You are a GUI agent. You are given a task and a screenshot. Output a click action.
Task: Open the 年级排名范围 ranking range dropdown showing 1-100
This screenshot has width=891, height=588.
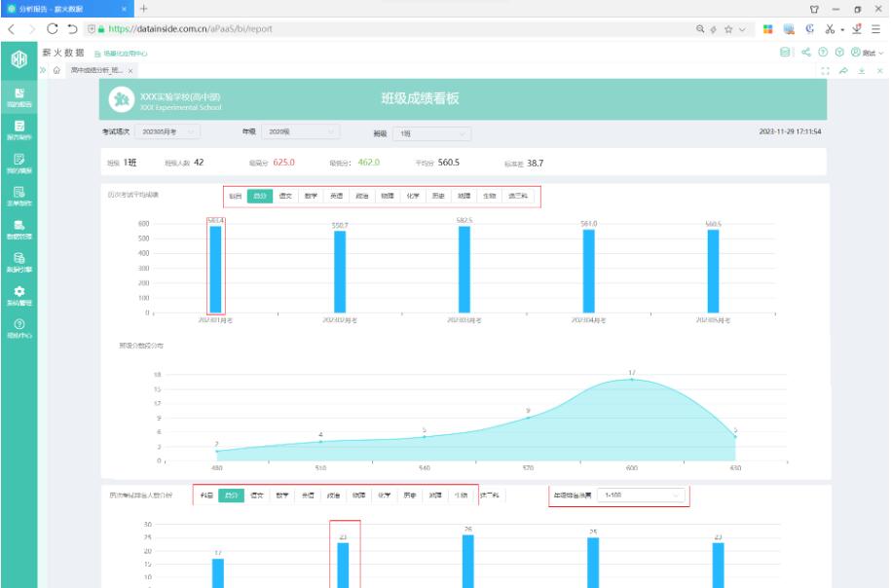click(x=641, y=496)
